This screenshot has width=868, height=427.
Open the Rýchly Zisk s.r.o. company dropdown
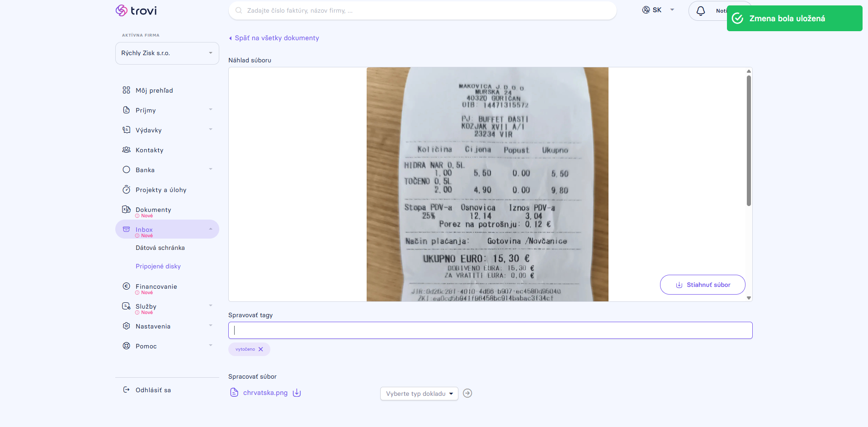(x=167, y=53)
